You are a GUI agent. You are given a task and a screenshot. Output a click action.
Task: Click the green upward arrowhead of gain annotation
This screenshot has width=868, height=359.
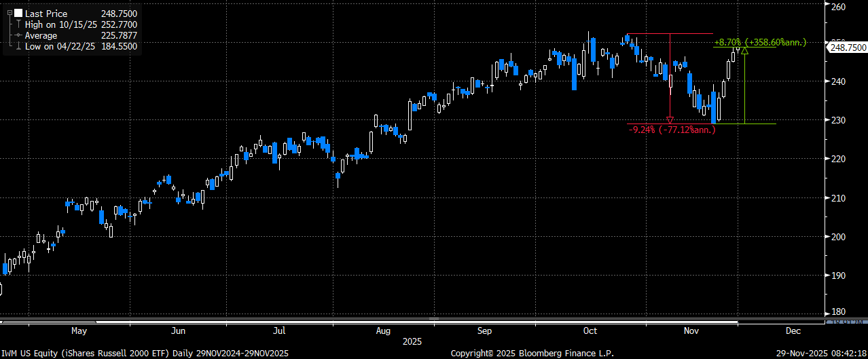coord(745,50)
